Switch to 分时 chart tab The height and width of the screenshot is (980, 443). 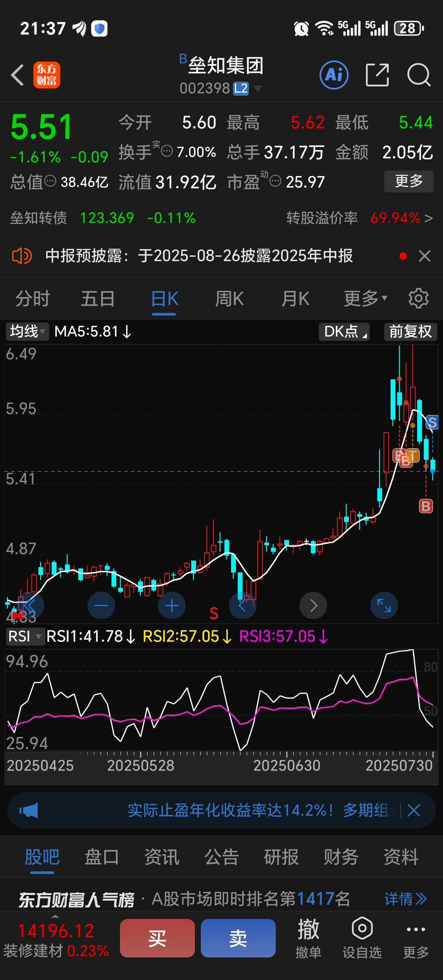33,298
